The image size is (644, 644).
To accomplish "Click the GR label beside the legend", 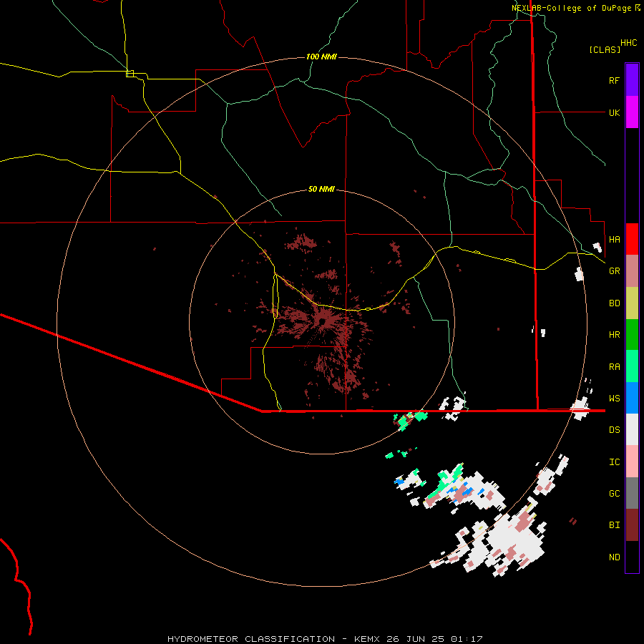I will pos(614,271).
